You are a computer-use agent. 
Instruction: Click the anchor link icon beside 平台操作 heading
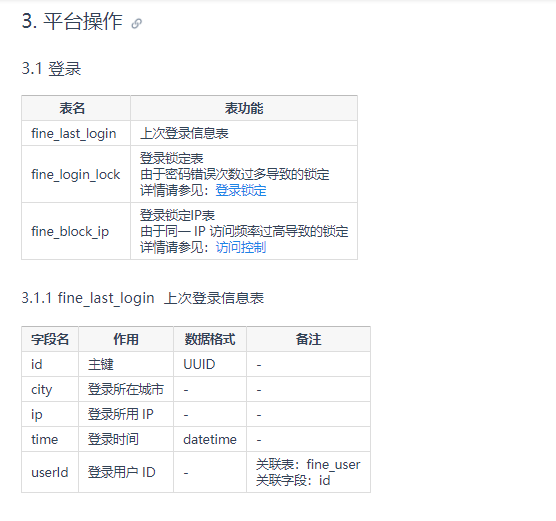point(137,23)
